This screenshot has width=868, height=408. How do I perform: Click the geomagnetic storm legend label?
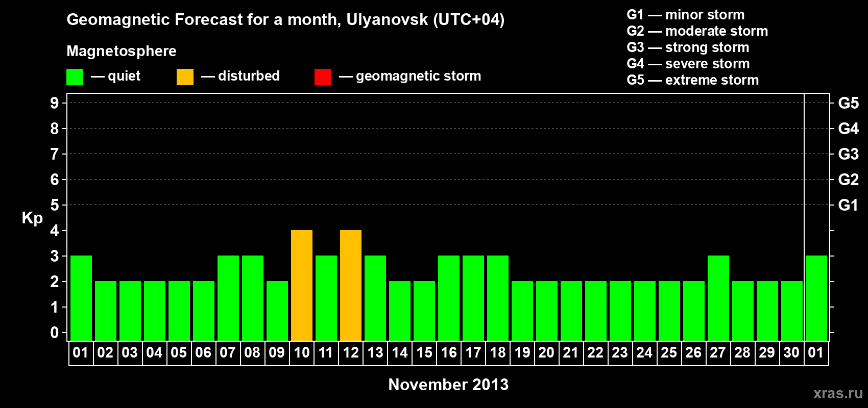pyautogui.click(x=419, y=76)
